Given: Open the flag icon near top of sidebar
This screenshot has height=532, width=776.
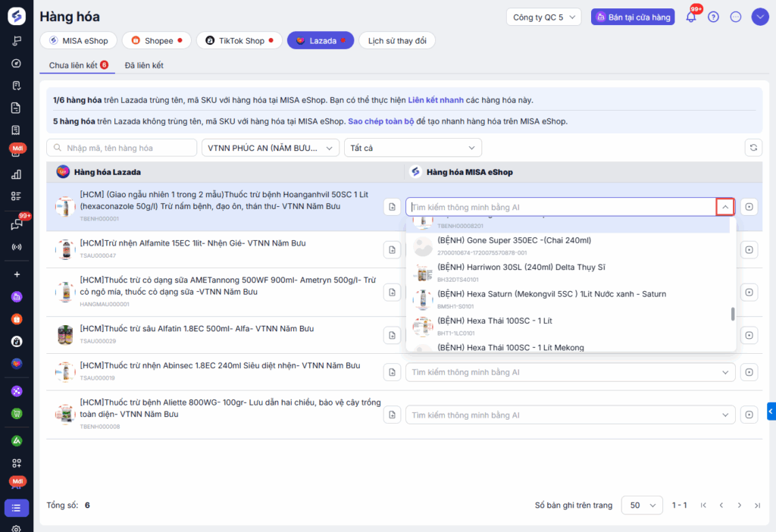Looking at the screenshot, I should 17,41.
